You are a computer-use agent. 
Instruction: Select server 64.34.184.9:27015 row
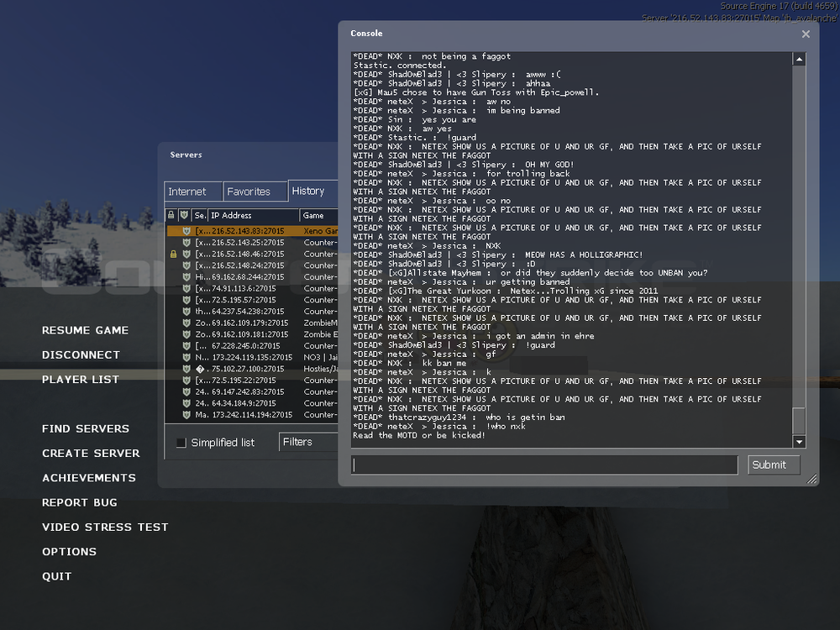pos(252,403)
